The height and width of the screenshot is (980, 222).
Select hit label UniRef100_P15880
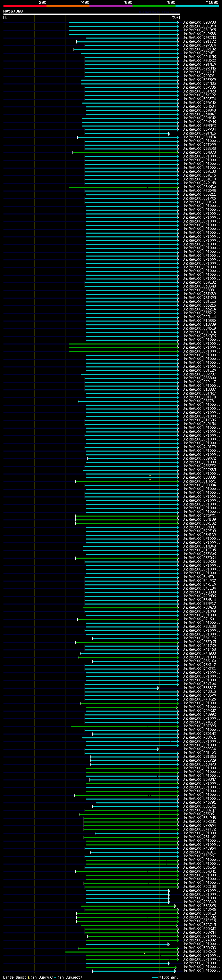tap(199, 320)
